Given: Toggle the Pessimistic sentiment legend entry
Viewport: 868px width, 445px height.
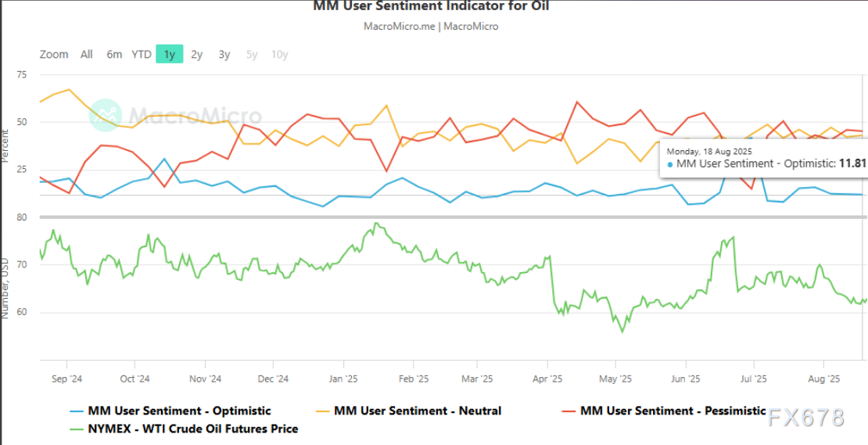Looking at the screenshot, I should point(673,410).
